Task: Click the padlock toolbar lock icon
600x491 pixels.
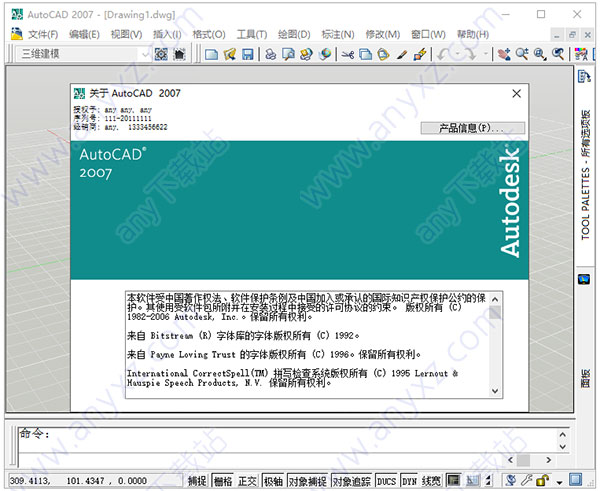Action: 542,480
